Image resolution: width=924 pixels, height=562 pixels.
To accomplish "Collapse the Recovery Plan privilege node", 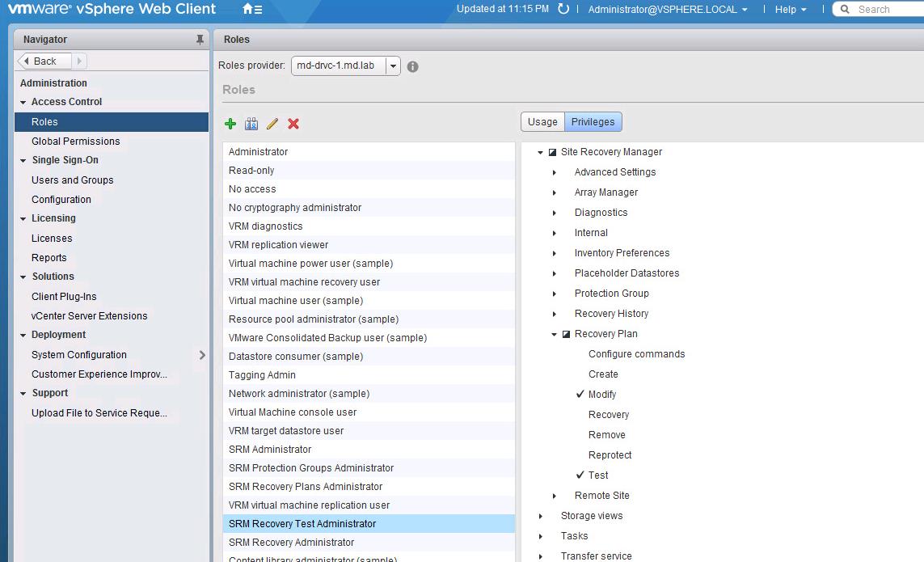I will tap(555, 334).
